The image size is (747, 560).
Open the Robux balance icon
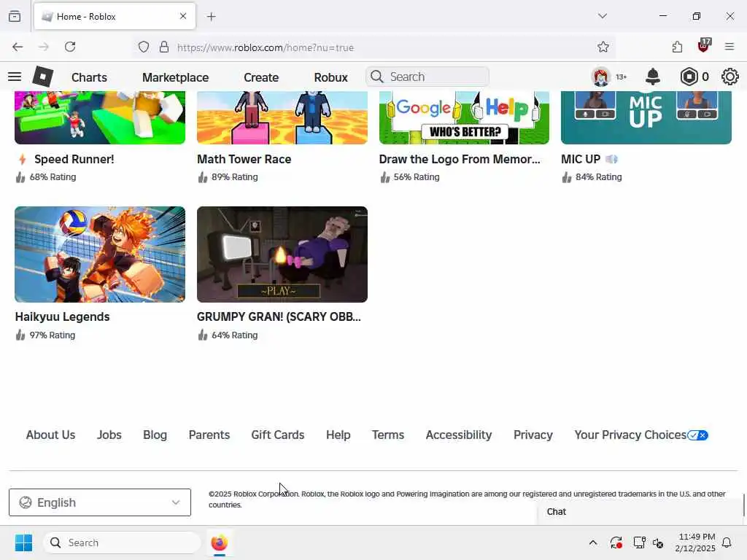pos(689,77)
